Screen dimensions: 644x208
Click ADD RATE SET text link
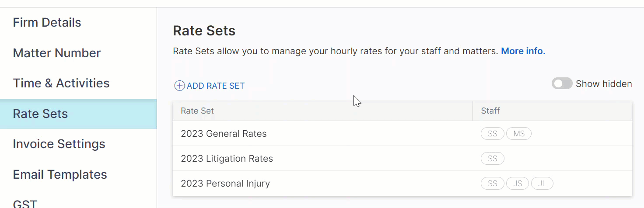click(x=216, y=86)
